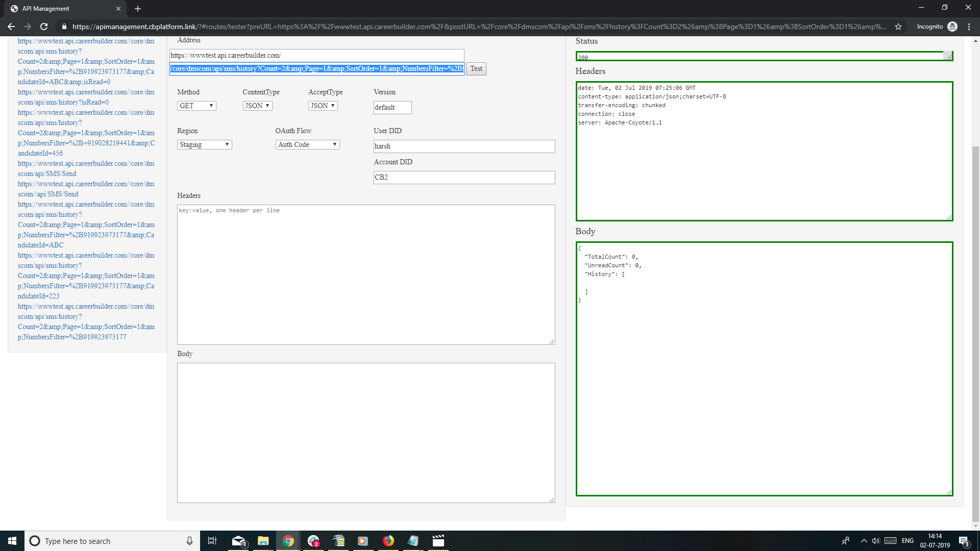Reload the page with the refresh icon

44,27
